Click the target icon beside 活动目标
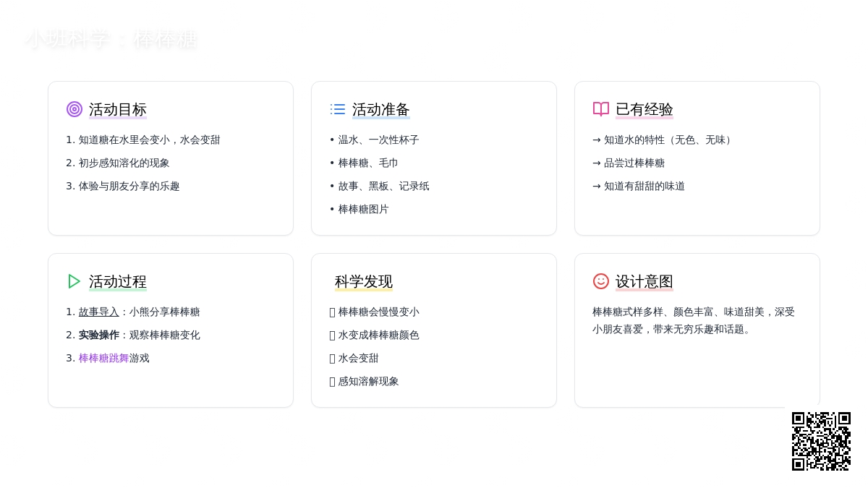Viewport: 868px width, 488px height. [75, 109]
